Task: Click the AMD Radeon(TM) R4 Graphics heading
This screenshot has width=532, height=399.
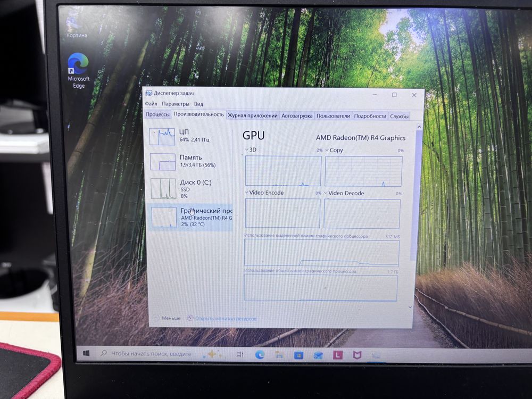Action: 361,138
